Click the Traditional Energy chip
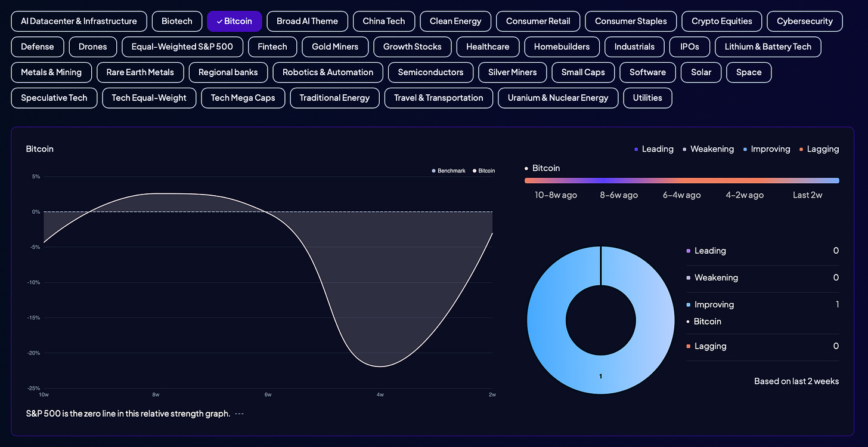The width and height of the screenshot is (868, 447). 334,98
